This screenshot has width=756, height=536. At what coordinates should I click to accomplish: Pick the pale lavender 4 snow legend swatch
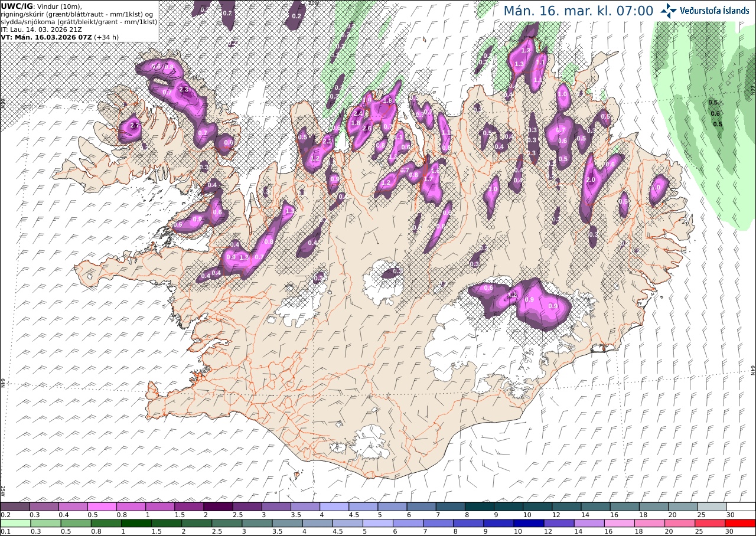coord(334,506)
